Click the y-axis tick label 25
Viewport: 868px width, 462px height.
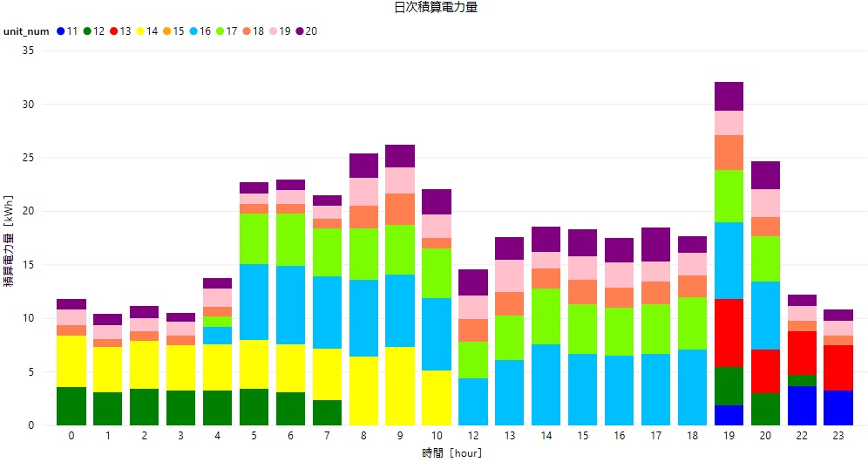click(x=28, y=158)
